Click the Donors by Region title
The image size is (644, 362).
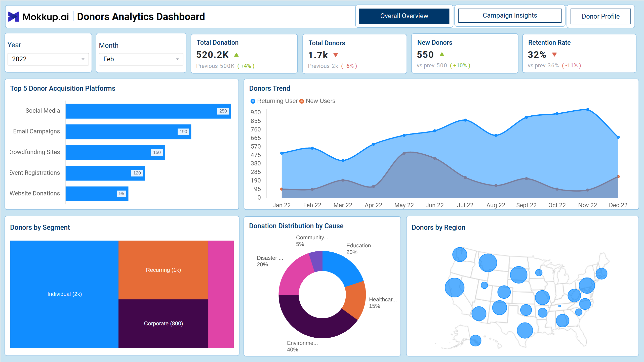tap(438, 228)
